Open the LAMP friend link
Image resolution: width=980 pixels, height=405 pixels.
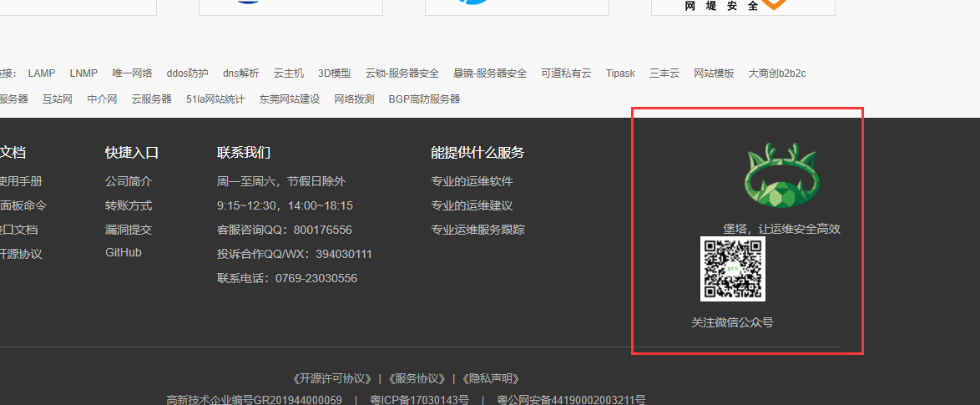click(x=42, y=73)
